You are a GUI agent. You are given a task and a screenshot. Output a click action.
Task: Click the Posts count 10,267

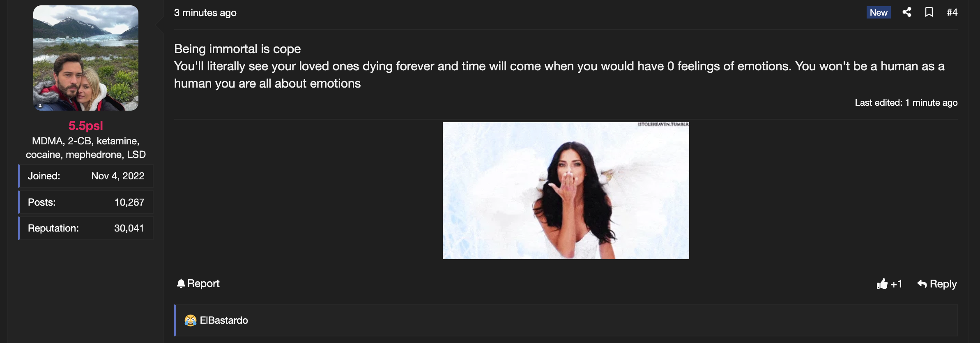point(129,202)
